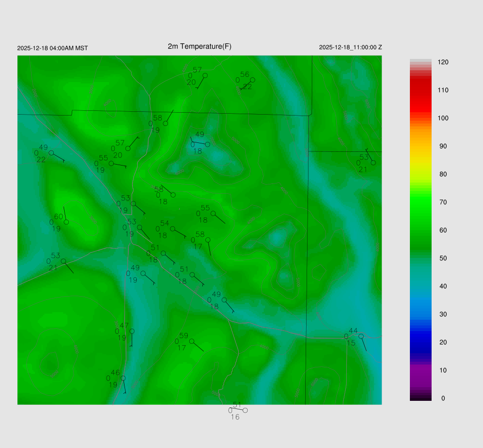Click the station circle reading 55 over 19
This screenshot has width=483, height=448.
coord(111,163)
